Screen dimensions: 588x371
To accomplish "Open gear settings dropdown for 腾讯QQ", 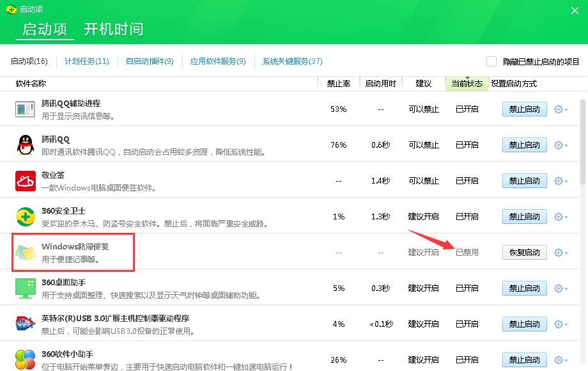I will (561, 145).
